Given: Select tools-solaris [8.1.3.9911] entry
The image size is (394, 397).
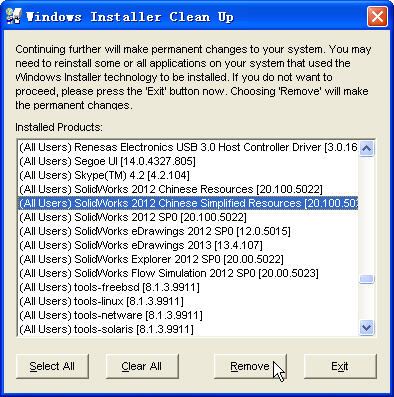Looking at the screenshot, I should click(188, 329).
